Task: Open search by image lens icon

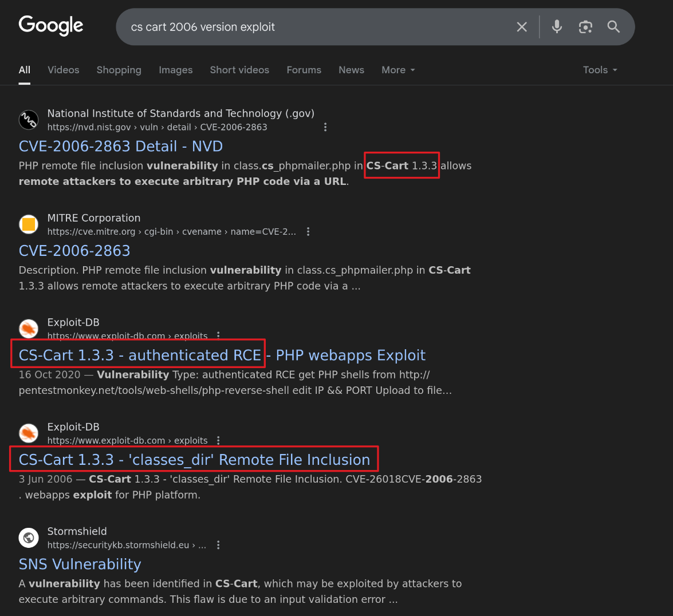Action: click(585, 27)
